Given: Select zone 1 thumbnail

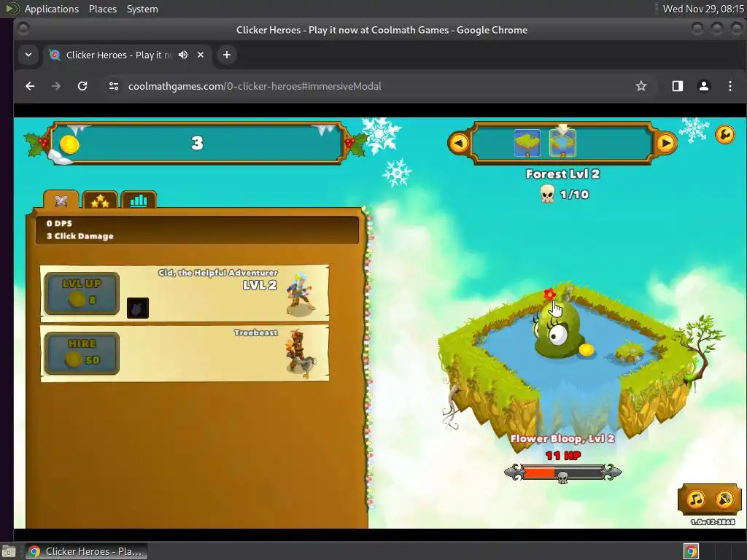Looking at the screenshot, I should point(527,143).
